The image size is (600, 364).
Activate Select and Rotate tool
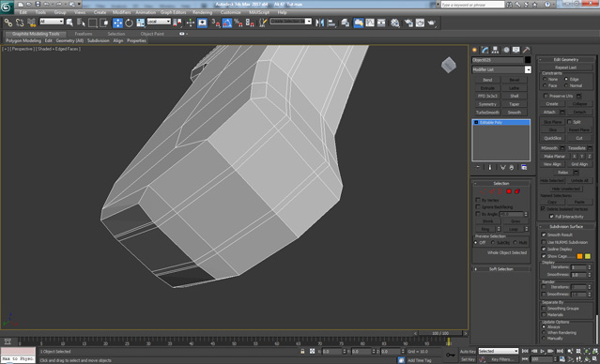129,23
